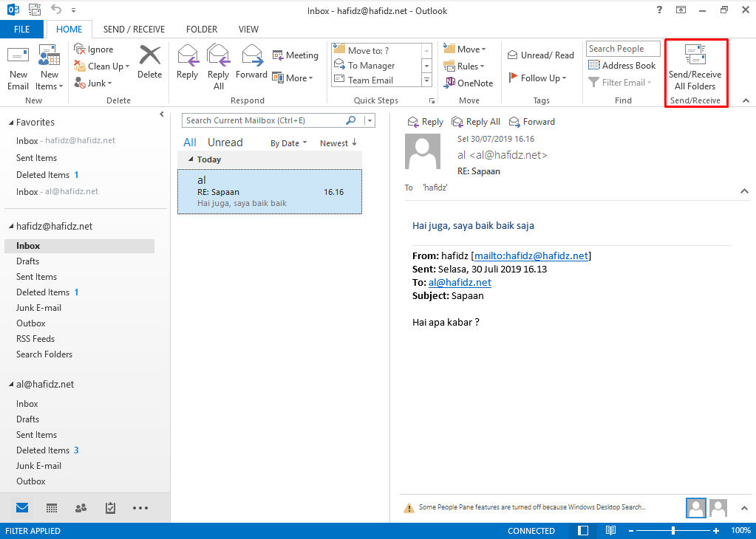Open the Filter Email dropdown

tap(620, 83)
